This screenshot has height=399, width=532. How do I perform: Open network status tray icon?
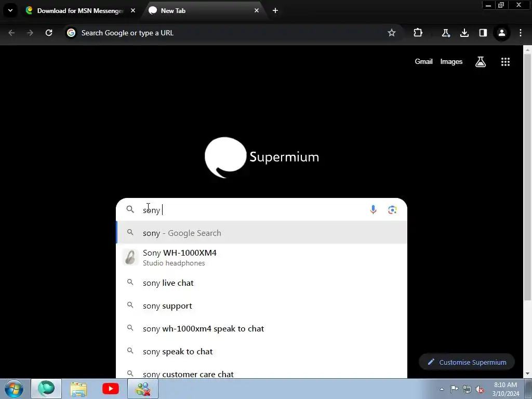(x=467, y=389)
